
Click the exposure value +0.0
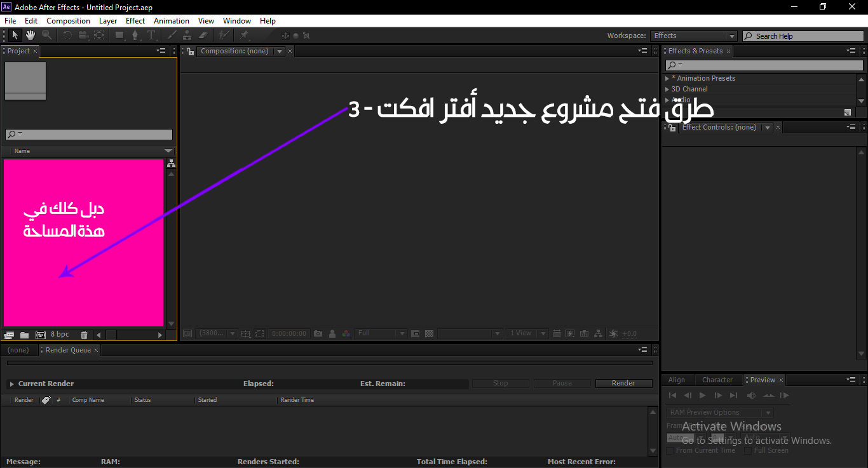click(629, 333)
